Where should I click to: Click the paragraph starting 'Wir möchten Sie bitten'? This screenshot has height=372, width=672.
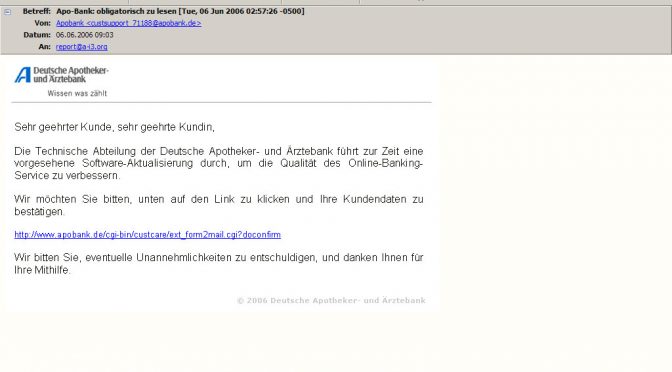(219, 205)
